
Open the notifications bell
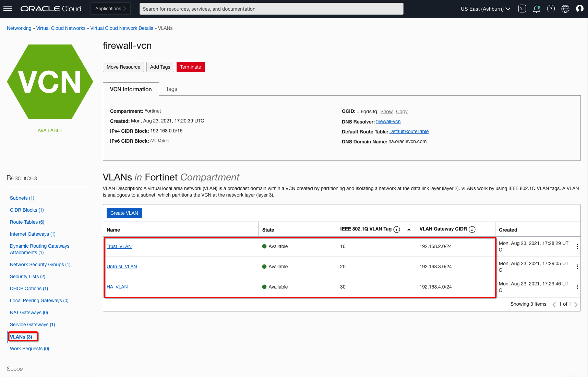(x=537, y=9)
